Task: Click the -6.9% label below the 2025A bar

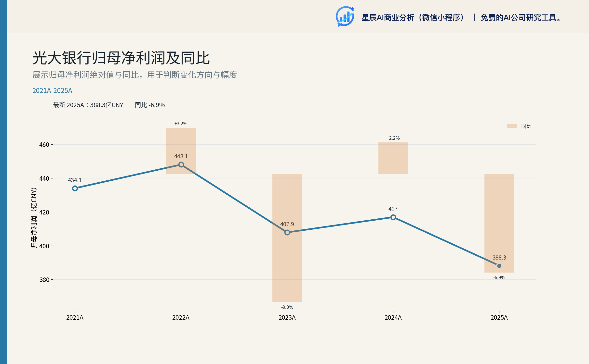Action: (499, 277)
